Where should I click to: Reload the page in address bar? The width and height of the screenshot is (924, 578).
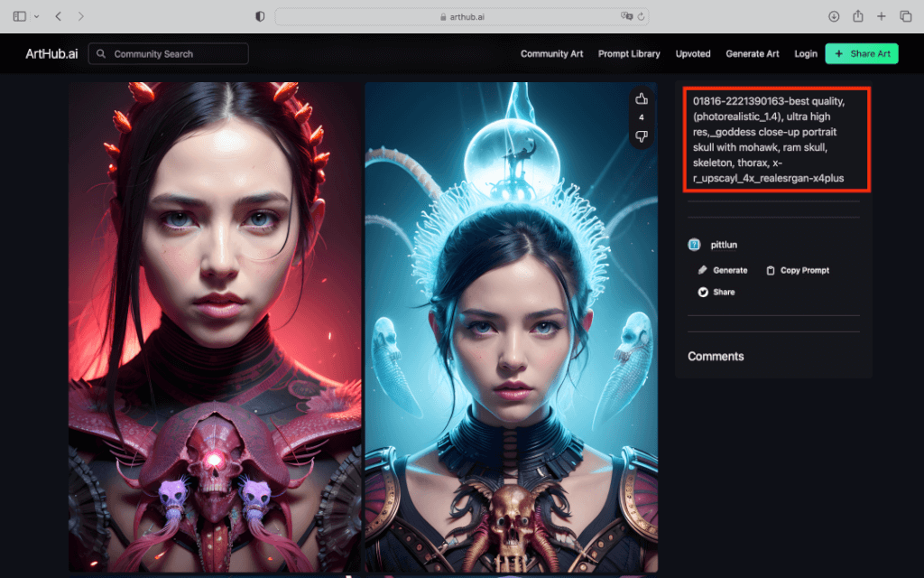click(642, 16)
